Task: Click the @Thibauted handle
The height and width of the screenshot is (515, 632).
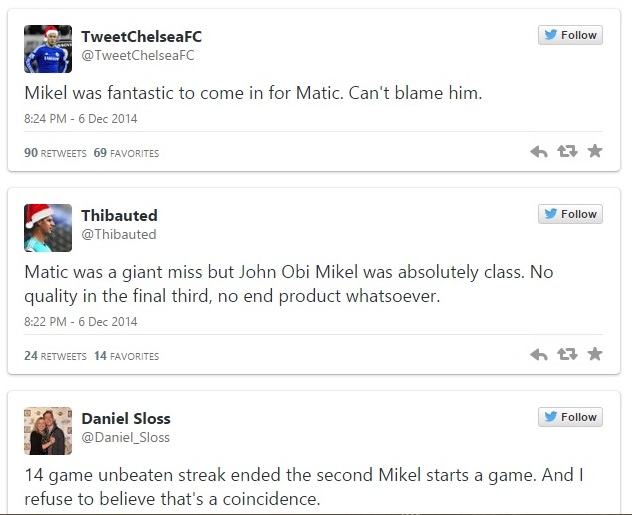Action: pyautogui.click(x=118, y=234)
